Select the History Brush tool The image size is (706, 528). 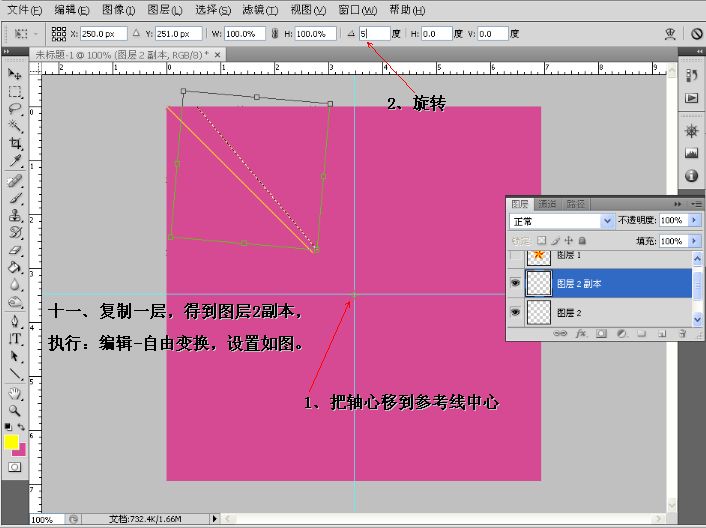15,232
